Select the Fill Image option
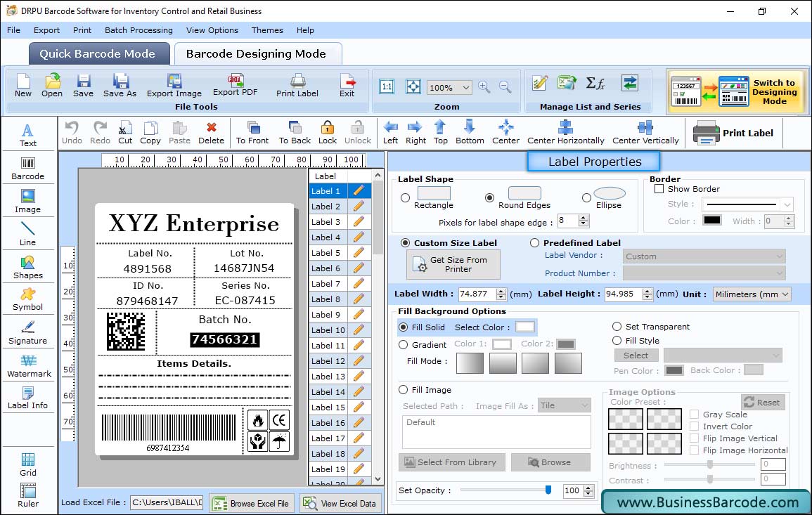This screenshot has height=515, width=812. (403, 390)
